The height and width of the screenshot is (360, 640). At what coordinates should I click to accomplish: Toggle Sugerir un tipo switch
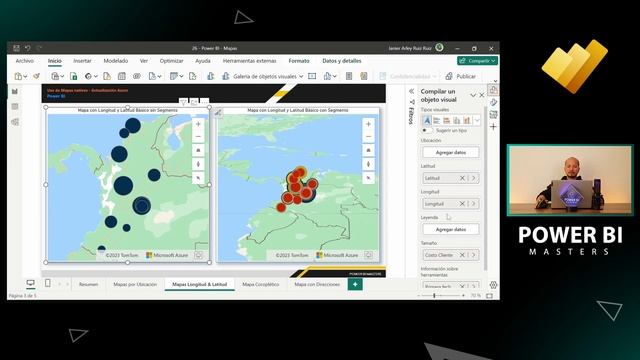click(x=426, y=130)
